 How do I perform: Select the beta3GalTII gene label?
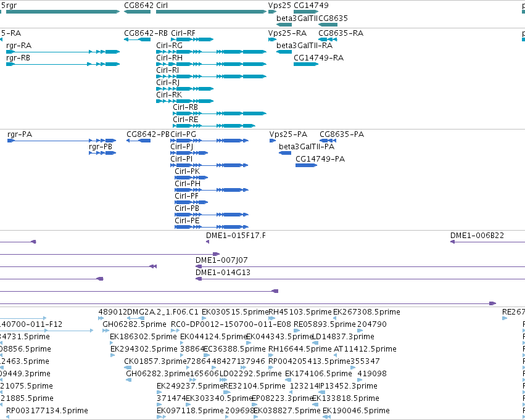pyautogui.click(x=297, y=19)
